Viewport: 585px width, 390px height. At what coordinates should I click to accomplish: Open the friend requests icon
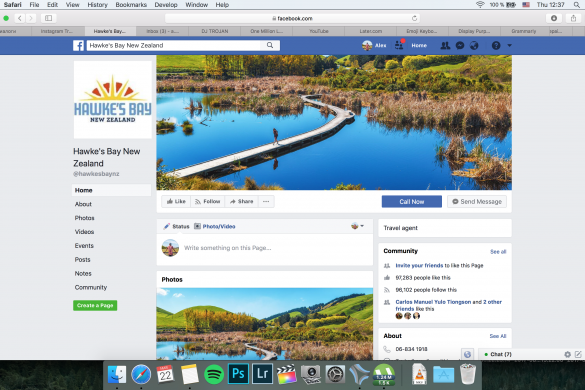[445, 46]
